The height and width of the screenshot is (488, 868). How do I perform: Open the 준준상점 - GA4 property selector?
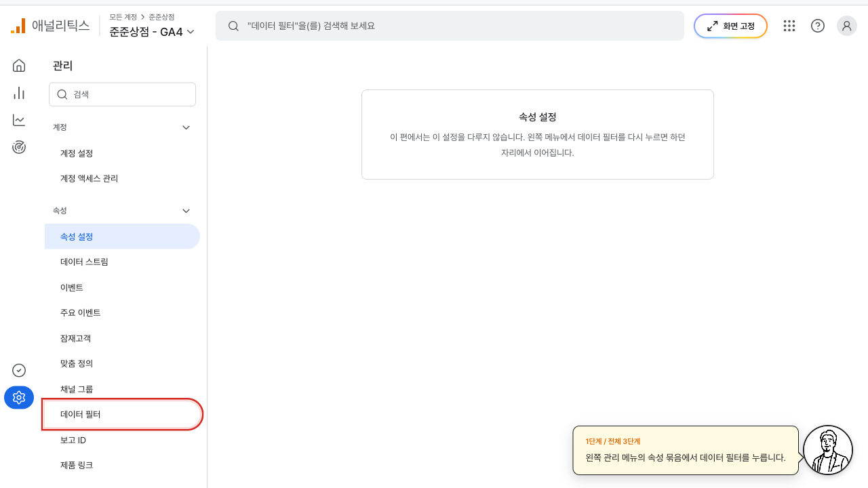[x=152, y=31]
